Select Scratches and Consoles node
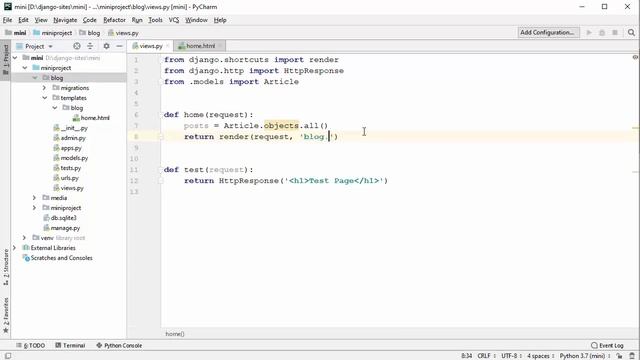The image size is (640, 360). tap(58, 258)
